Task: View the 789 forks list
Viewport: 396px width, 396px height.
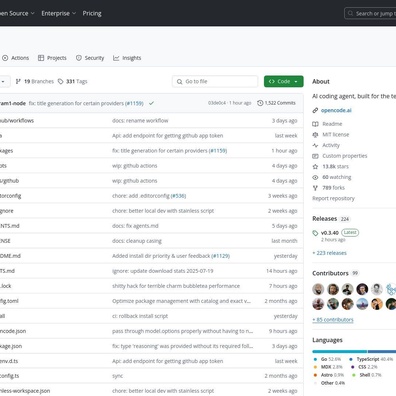Action: pyautogui.click(x=333, y=188)
